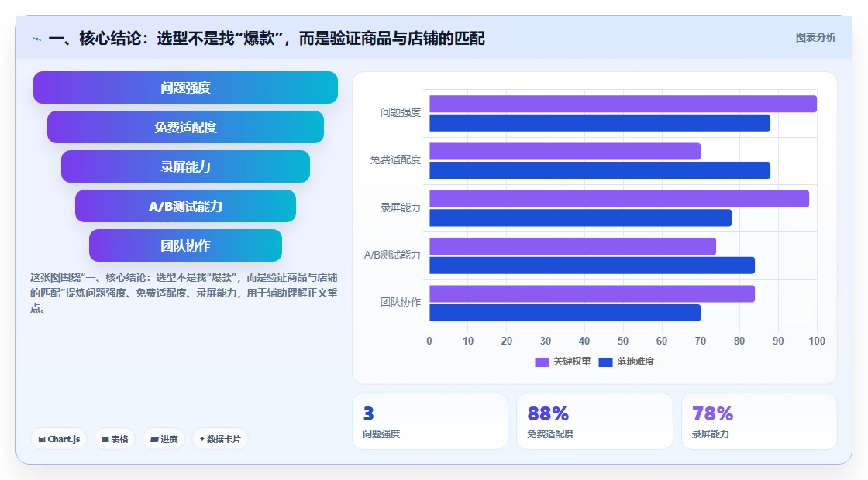Click the 数据卡片 tag chip
Screen dimensions: 868x480
(220, 439)
